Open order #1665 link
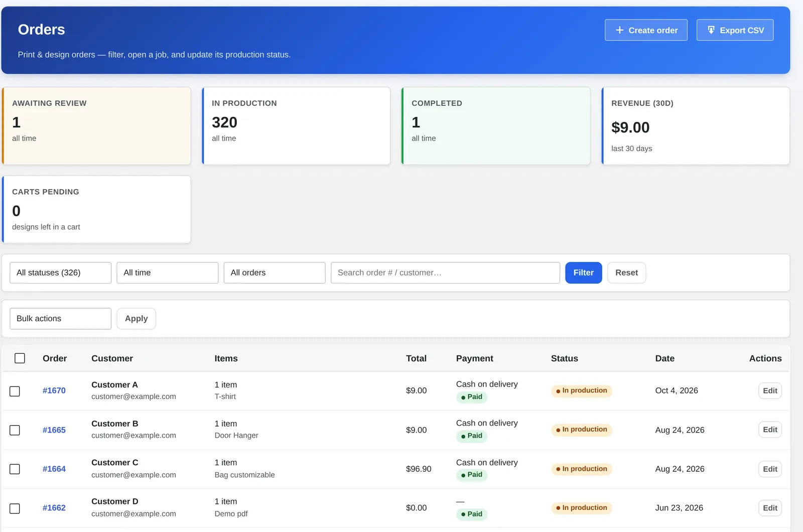803x532 pixels. click(x=54, y=430)
